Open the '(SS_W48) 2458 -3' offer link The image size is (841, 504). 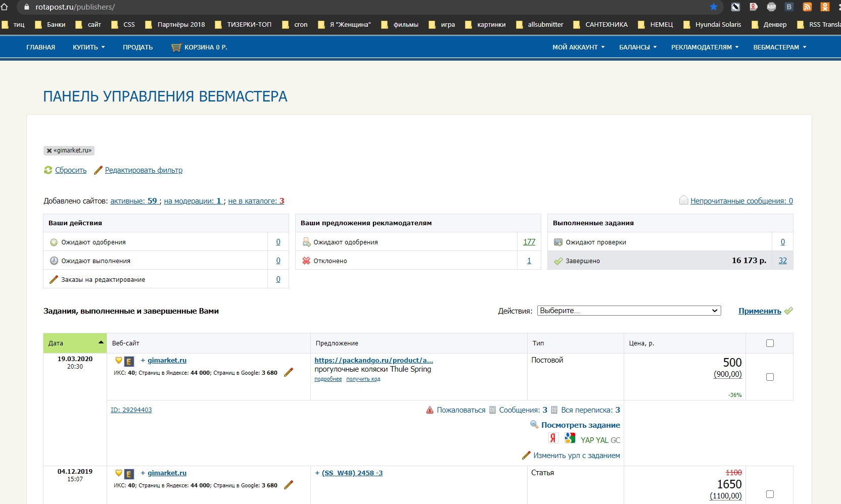pyautogui.click(x=352, y=473)
